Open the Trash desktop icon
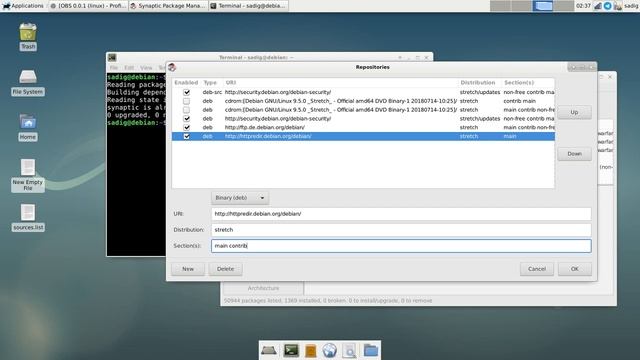Image resolution: width=640 pixels, height=360 pixels. 28,36
